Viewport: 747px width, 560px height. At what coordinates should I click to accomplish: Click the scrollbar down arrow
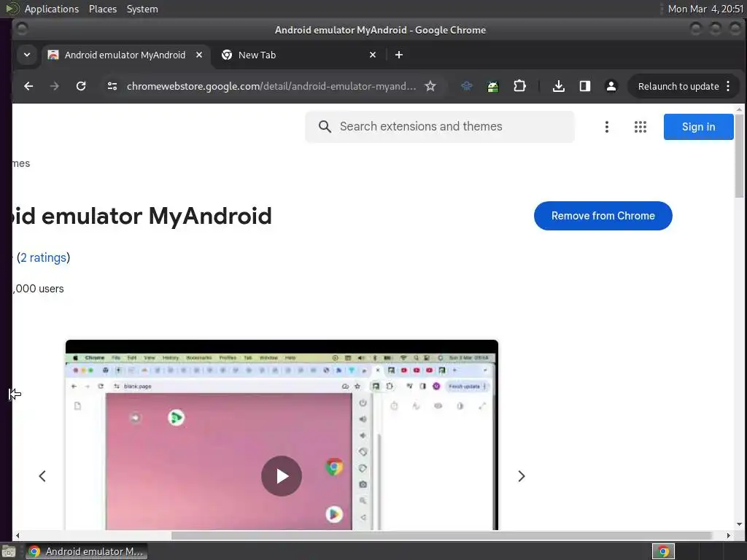pos(739,524)
